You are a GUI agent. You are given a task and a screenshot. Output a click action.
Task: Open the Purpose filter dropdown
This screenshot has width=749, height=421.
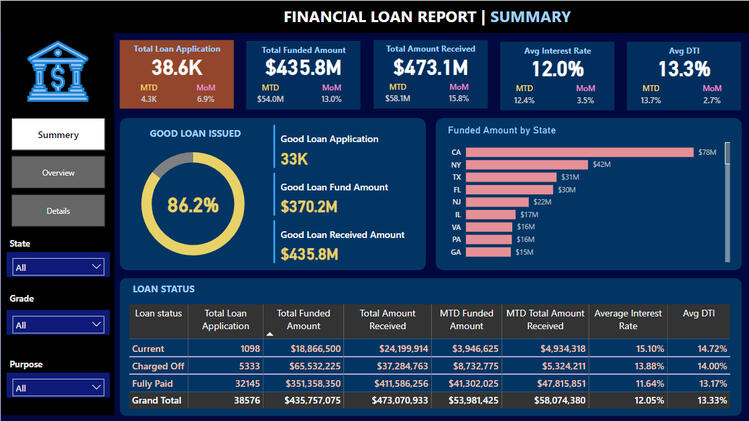[x=58, y=387]
